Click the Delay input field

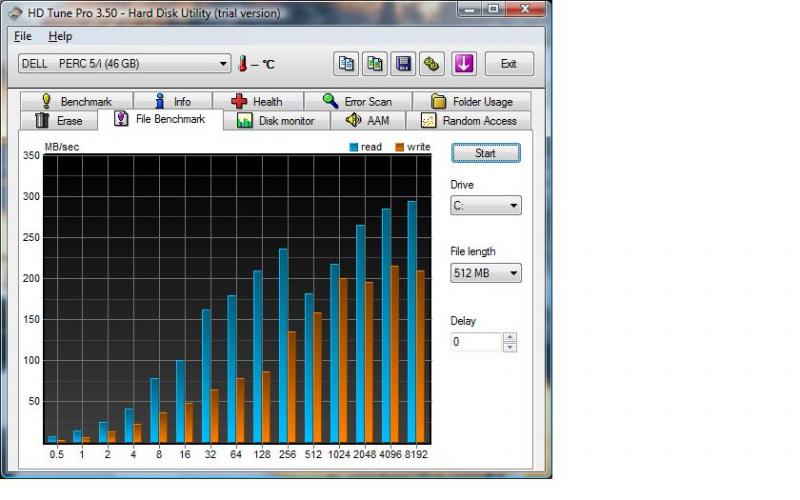pyautogui.click(x=476, y=342)
